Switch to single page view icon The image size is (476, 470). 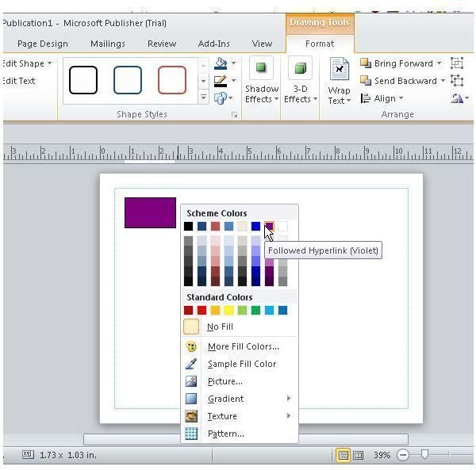click(343, 455)
